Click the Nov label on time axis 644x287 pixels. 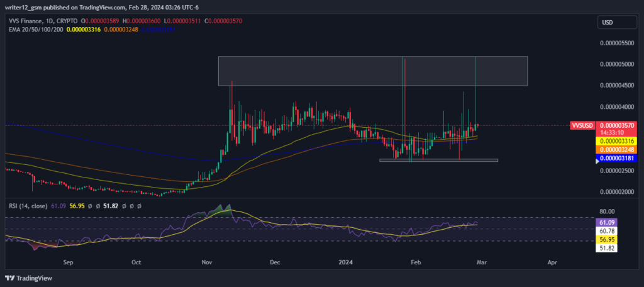click(206, 262)
